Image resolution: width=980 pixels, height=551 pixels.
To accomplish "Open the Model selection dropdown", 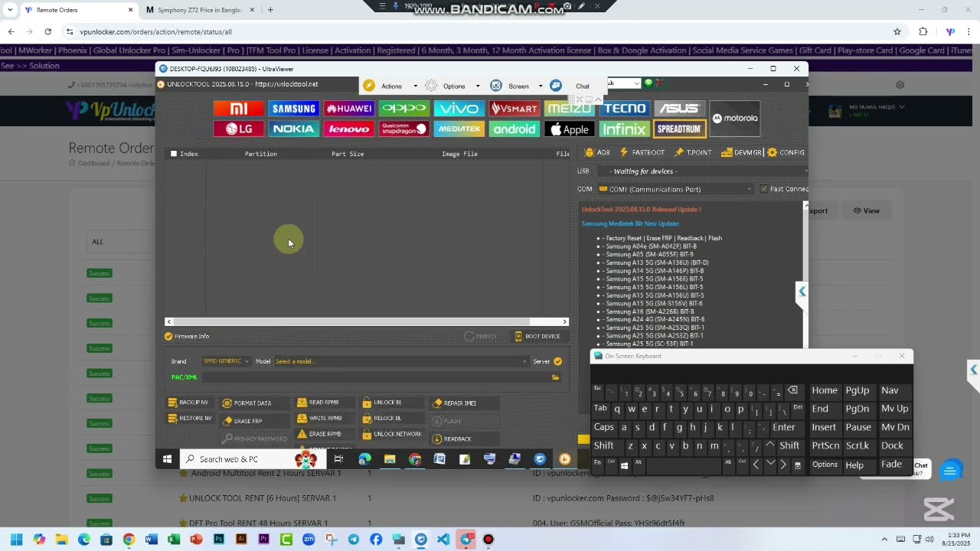I will coord(401,361).
